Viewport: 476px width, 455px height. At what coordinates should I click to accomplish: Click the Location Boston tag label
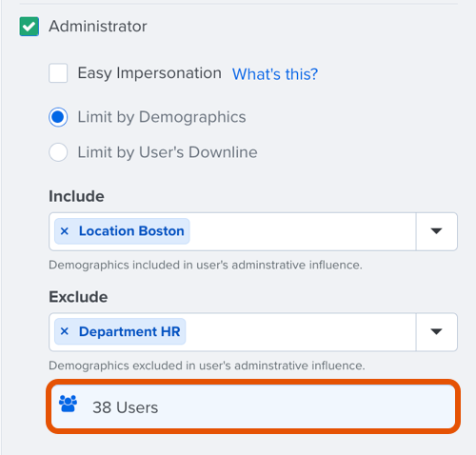(x=131, y=231)
